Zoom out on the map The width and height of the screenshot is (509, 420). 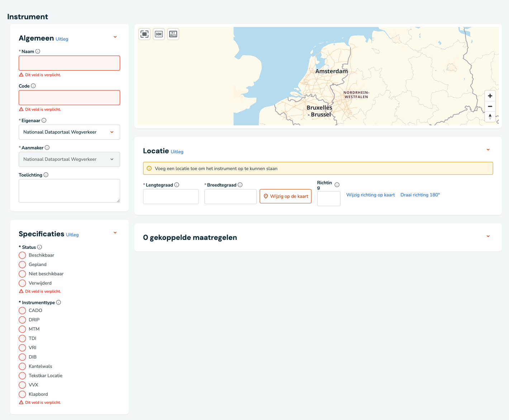tap(490, 106)
